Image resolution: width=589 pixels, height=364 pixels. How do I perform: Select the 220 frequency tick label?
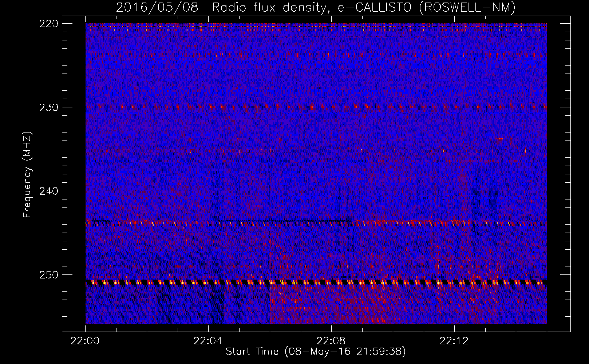point(48,24)
